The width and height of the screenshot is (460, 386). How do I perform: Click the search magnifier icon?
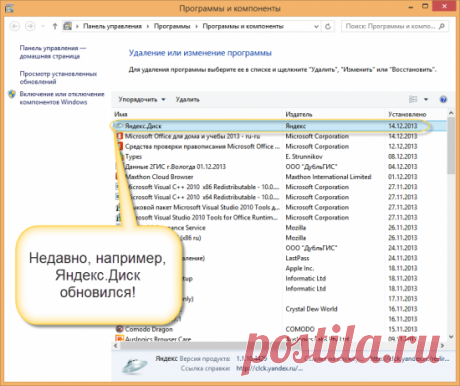[x=442, y=26]
